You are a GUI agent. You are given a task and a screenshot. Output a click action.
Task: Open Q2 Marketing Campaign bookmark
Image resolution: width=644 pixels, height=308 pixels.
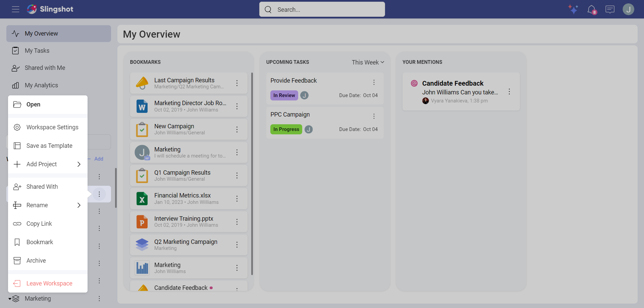pyautogui.click(x=189, y=245)
